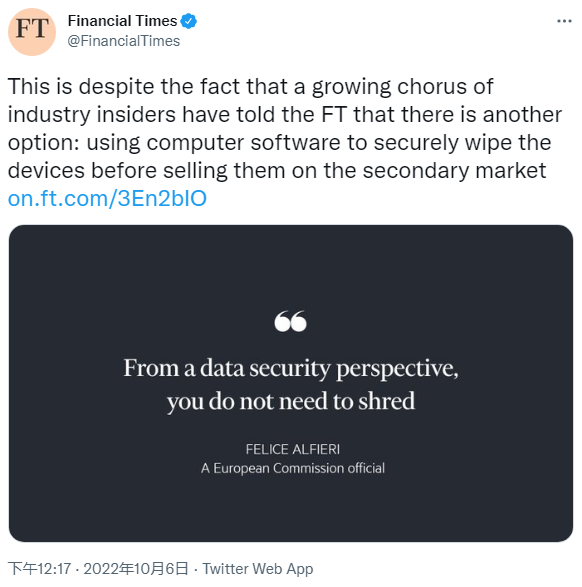Click the 2022年10月6日 date

[x=135, y=569]
